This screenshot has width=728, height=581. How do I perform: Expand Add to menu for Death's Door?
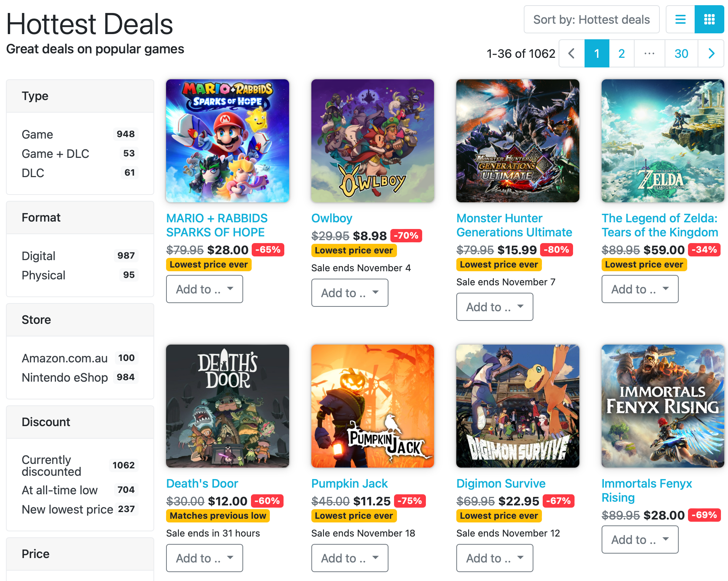pyautogui.click(x=204, y=558)
